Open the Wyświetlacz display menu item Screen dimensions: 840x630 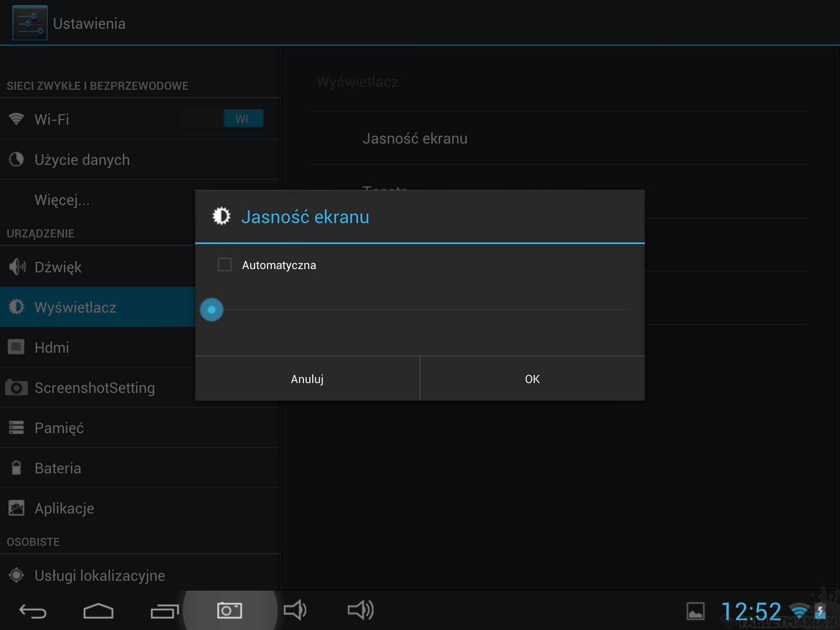(75, 307)
